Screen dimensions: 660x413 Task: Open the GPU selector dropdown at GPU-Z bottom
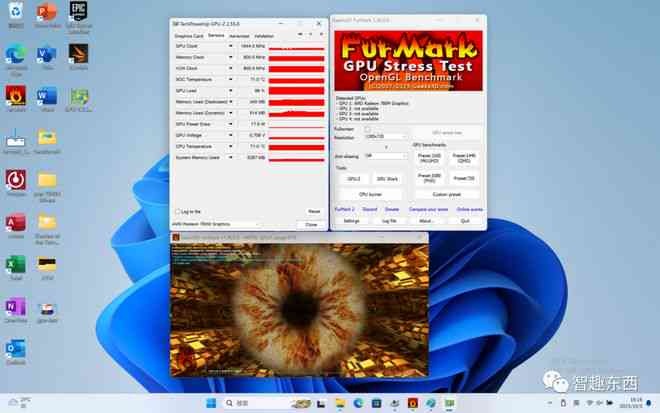[x=216, y=224]
